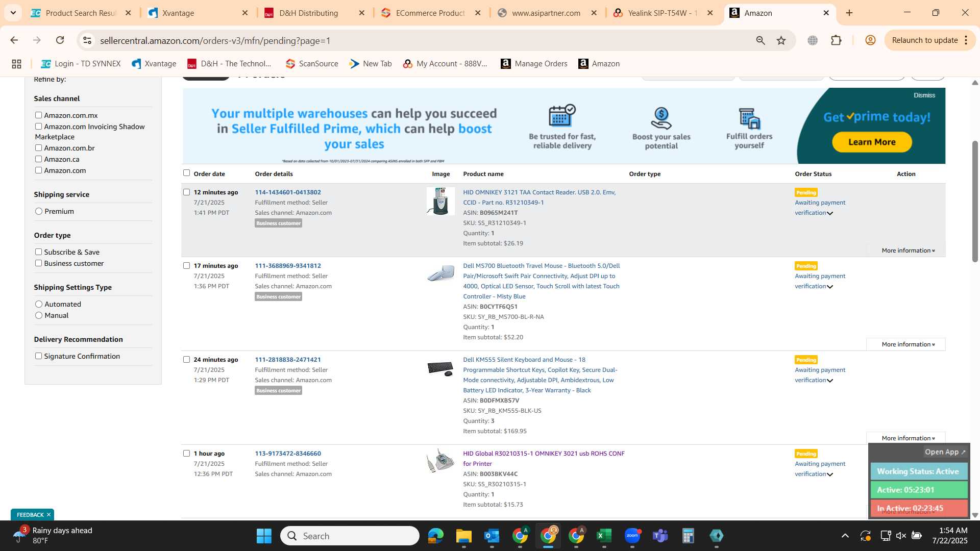980x551 pixels.
Task: Switch to Product Search Results tab
Action: tap(81, 13)
